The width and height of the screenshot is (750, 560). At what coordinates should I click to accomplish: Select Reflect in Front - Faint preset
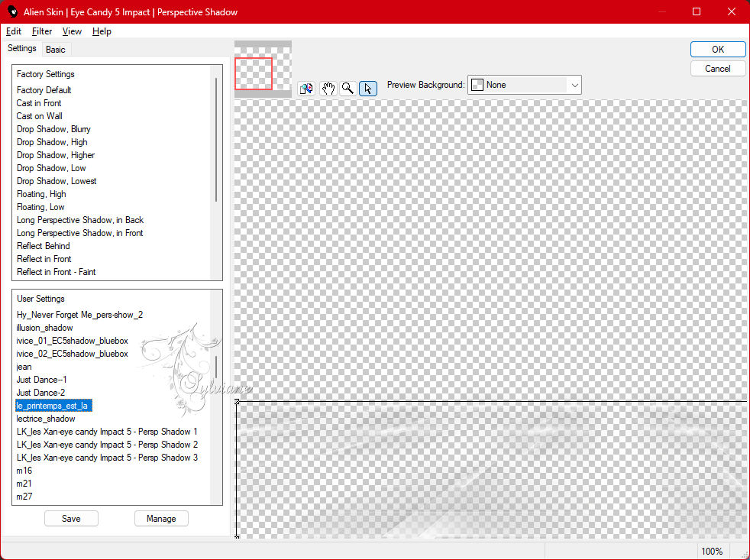[x=57, y=271]
